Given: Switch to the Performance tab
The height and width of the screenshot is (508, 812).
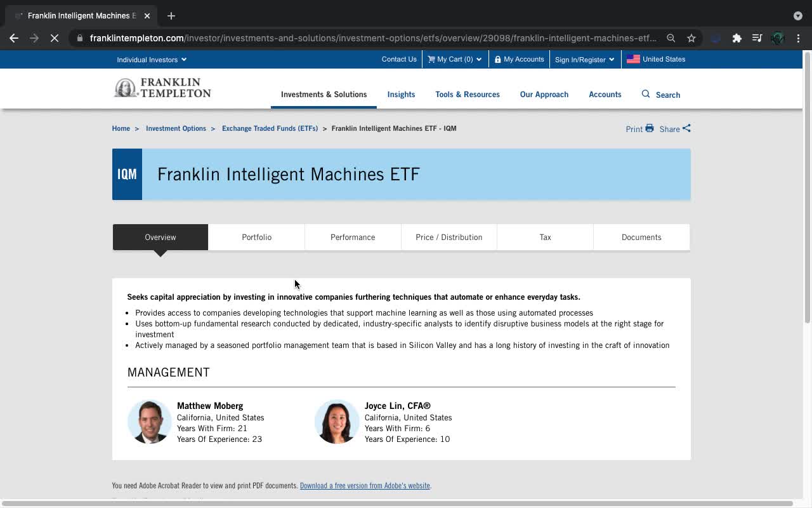Looking at the screenshot, I should [353, 237].
